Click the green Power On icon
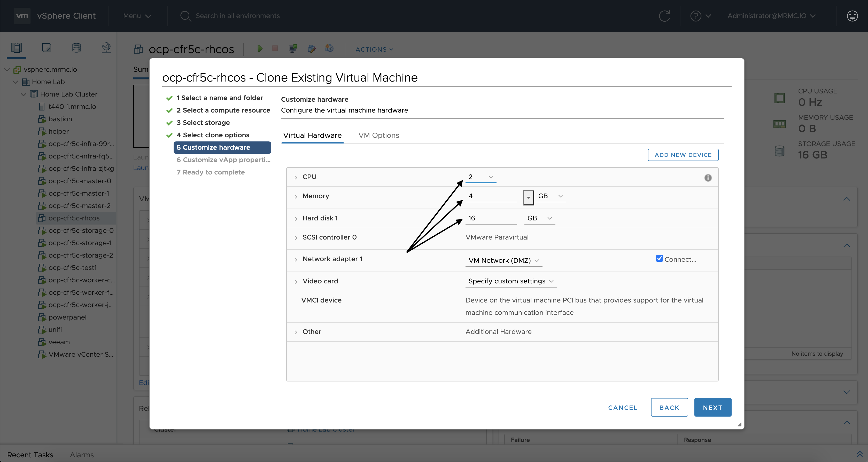The height and width of the screenshot is (462, 868). (260, 49)
